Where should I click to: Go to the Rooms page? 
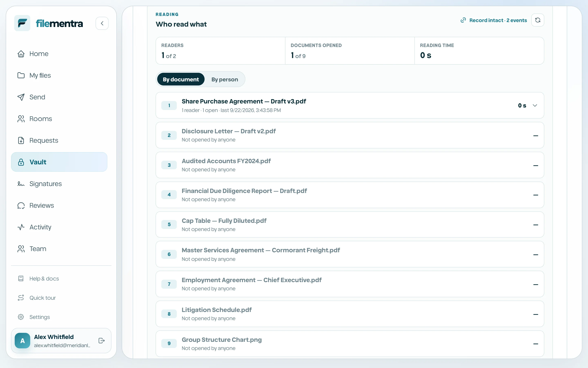pos(59,119)
